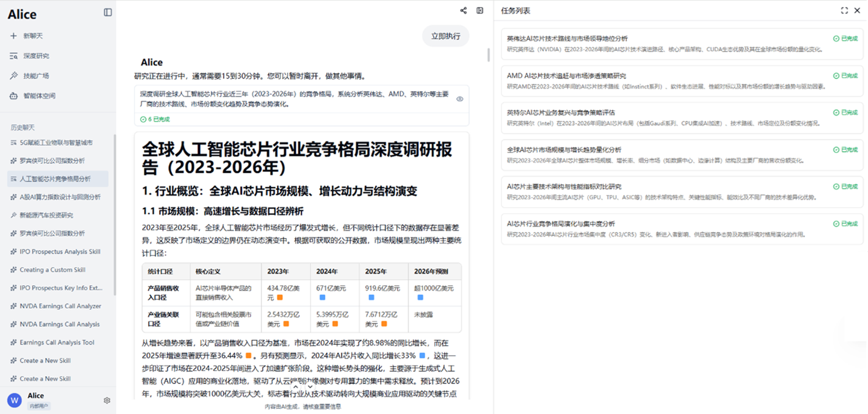Click the down chevron at the report bottom
The image size is (868, 414).
click(x=310, y=387)
